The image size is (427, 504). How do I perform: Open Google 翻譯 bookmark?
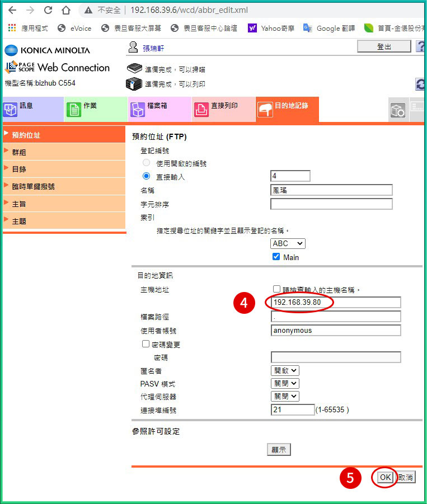tap(329, 29)
